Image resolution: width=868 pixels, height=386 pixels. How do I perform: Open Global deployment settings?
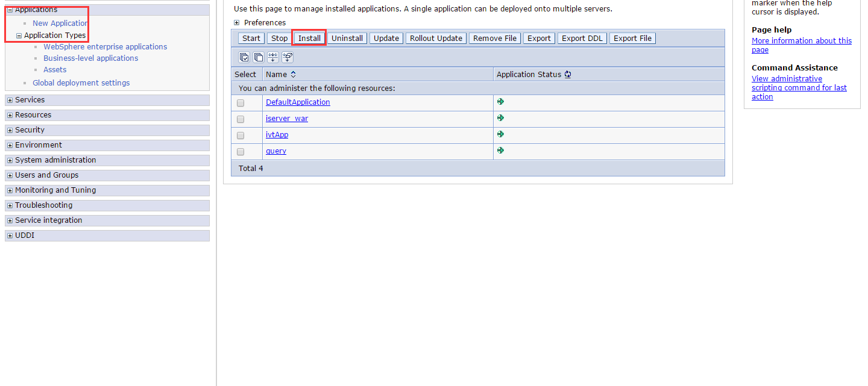pos(81,83)
